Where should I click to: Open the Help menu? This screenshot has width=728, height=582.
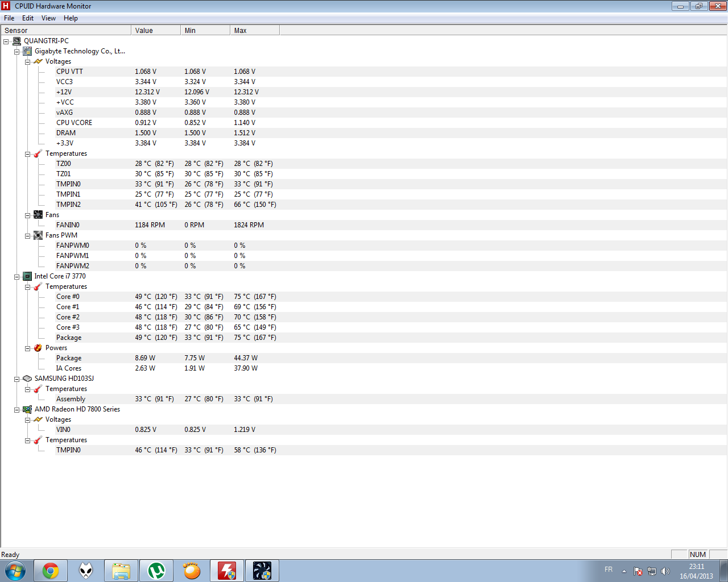tap(71, 18)
